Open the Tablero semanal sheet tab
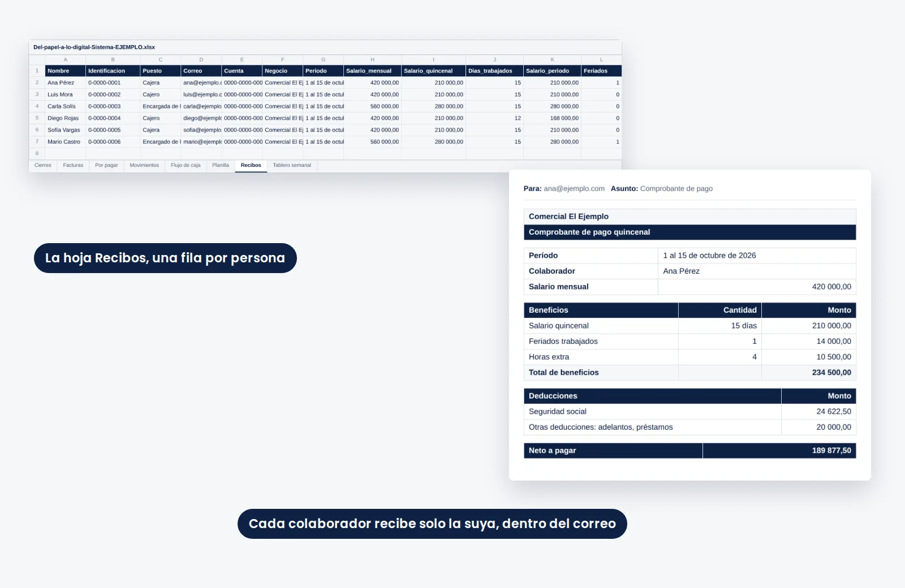Viewport: 905px width, 588px height. pos(292,166)
